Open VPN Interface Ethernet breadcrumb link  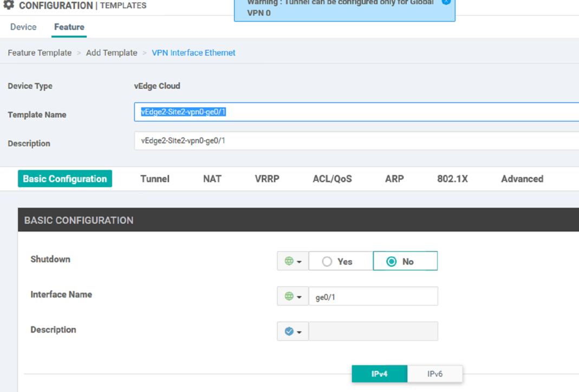[193, 53]
